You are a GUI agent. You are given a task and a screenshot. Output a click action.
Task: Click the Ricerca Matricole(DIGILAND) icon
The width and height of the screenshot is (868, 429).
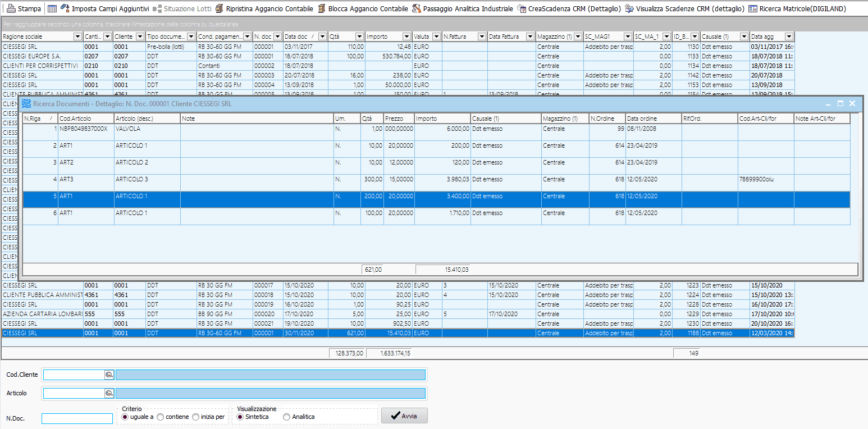click(x=753, y=8)
